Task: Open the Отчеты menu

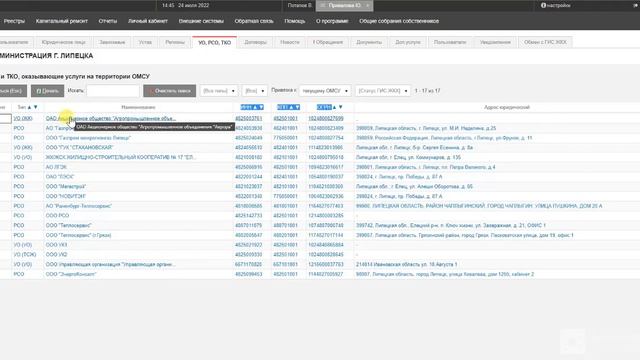Action: click(x=108, y=21)
